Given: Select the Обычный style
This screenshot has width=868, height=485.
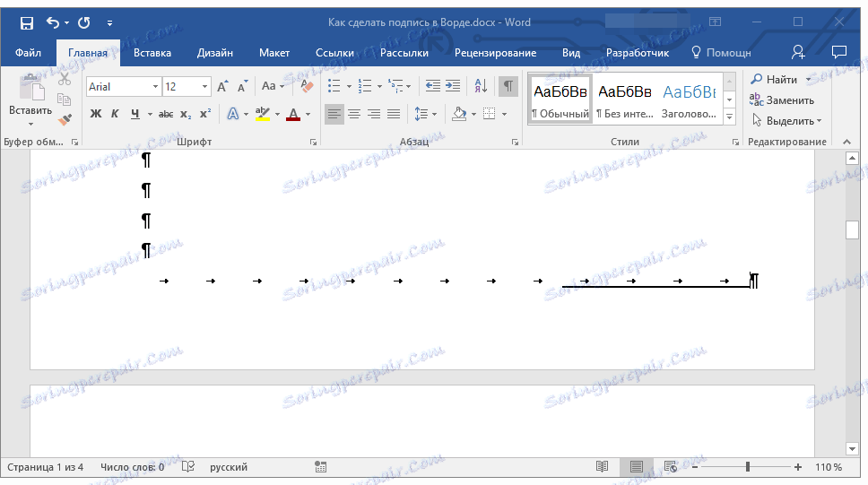Looking at the screenshot, I should point(560,99).
